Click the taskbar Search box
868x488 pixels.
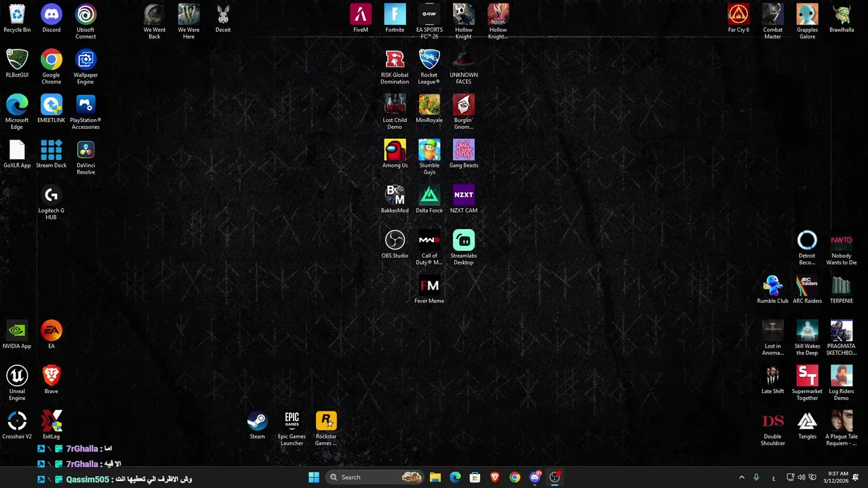tap(375, 477)
